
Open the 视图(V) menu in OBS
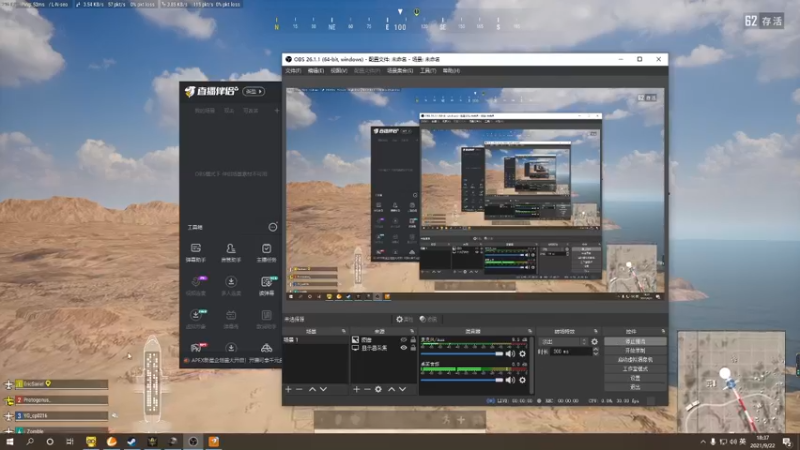tap(339, 70)
